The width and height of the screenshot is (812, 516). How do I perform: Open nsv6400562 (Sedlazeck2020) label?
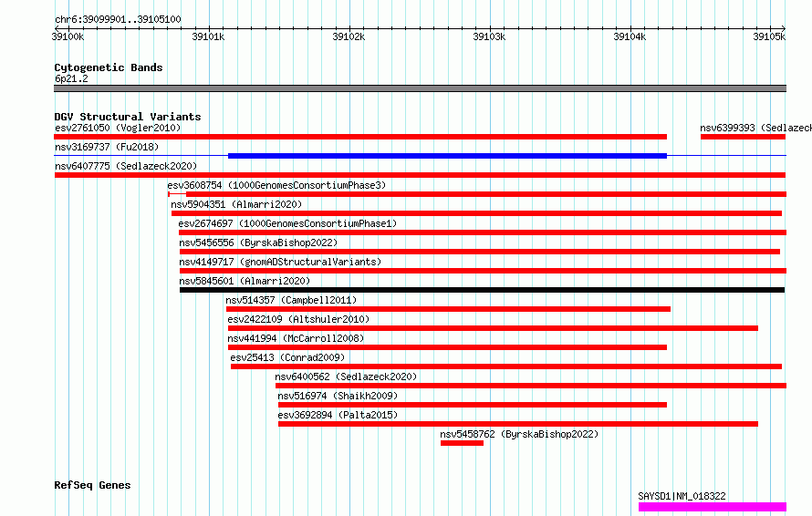click(346, 377)
